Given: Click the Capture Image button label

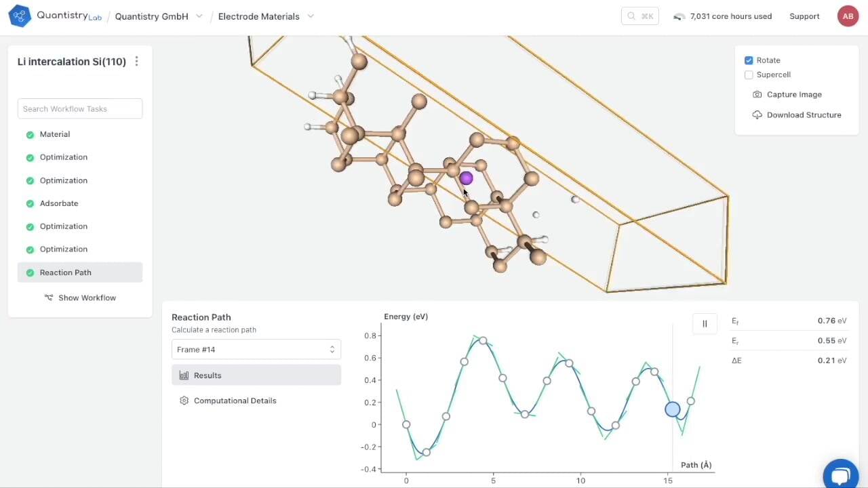Looking at the screenshot, I should point(794,95).
